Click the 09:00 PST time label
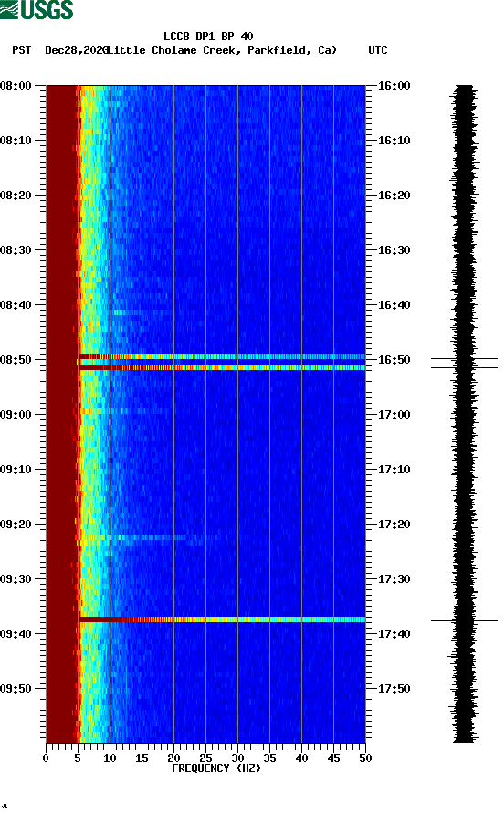 coord(16,415)
